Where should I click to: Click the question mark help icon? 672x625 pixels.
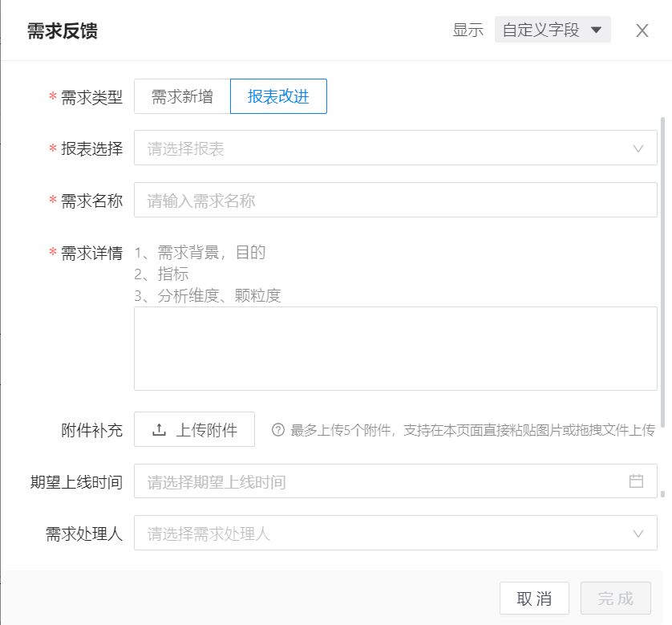[x=278, y=430]
